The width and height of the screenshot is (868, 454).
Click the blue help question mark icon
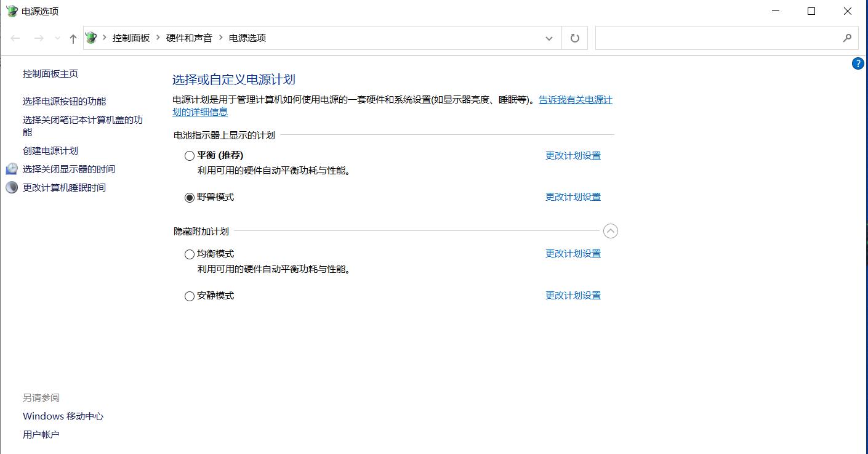(x=858, y=63)
